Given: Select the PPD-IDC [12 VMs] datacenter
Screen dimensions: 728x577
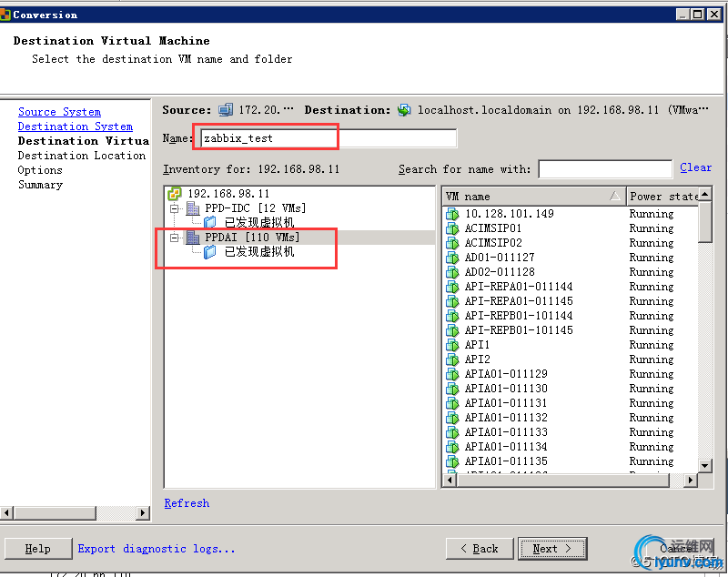Looking at the screenshot, I should coord(256,208).
